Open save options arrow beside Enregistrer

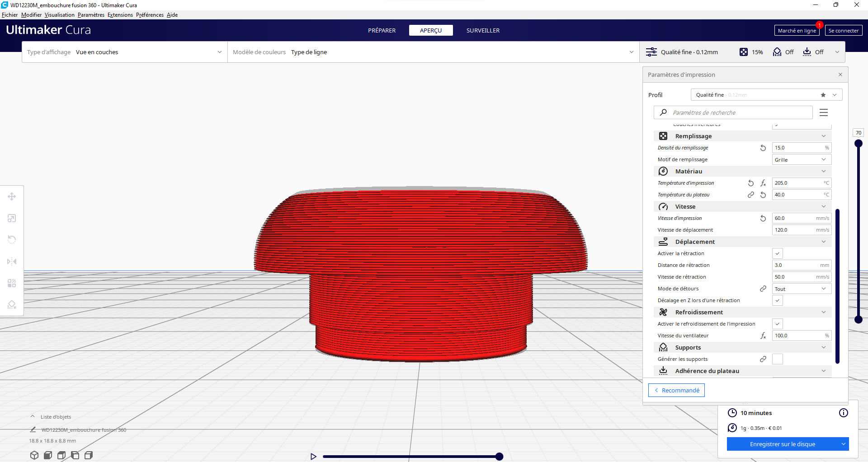(844, 444)
